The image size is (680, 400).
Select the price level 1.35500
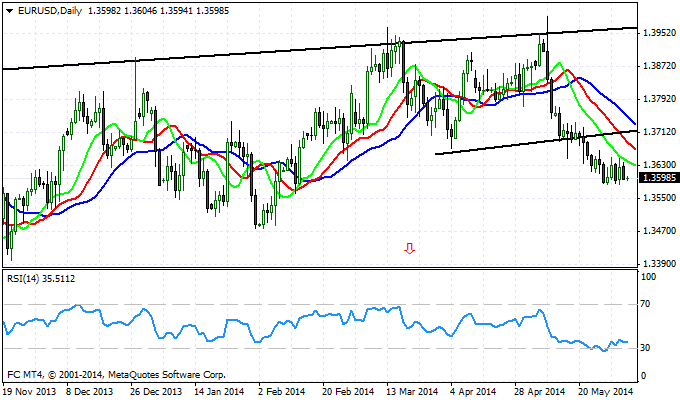[x=659, y=198]
